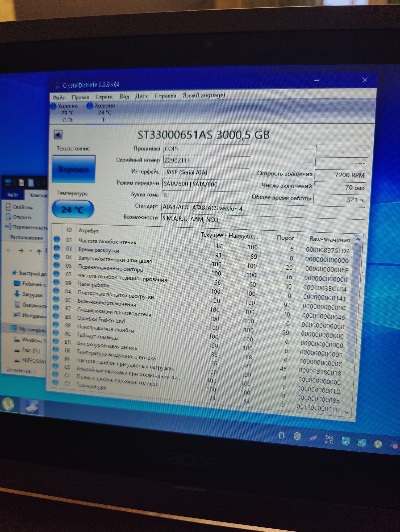Click the Текущее column header
This screenshot has width=400, height=532.
(212, 235)
